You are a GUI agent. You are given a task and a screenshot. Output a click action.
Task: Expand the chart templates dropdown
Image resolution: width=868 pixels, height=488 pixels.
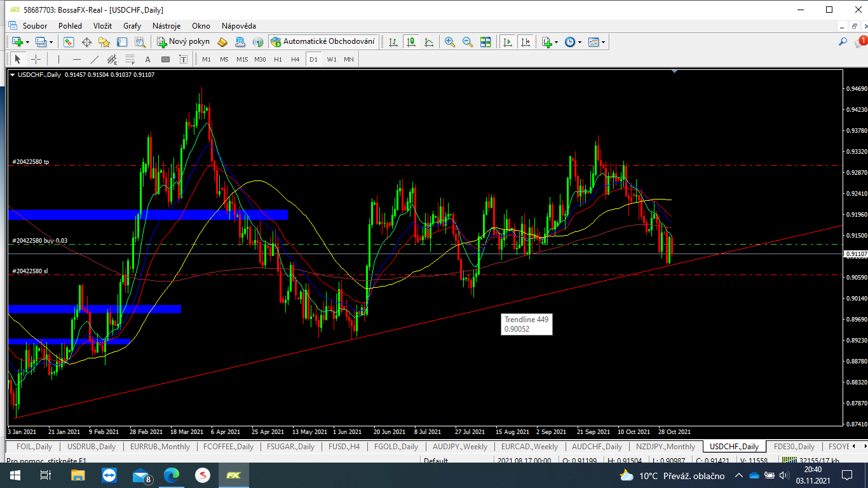click(603, 42)
